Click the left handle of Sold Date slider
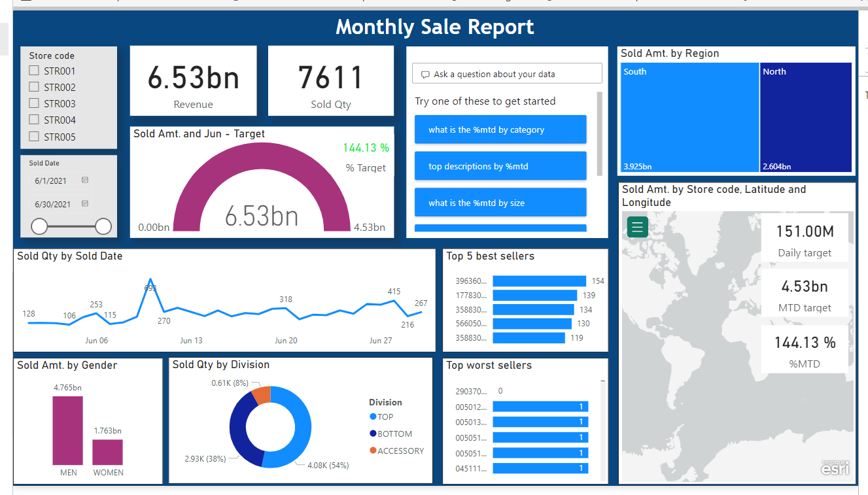The height and width of the screenshot is (495, 868). point(40,226)
